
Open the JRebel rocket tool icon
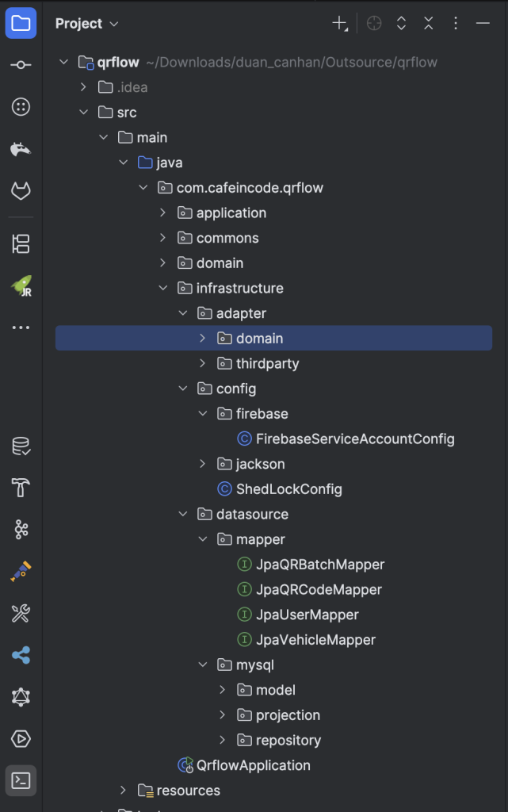coord(21,286)
